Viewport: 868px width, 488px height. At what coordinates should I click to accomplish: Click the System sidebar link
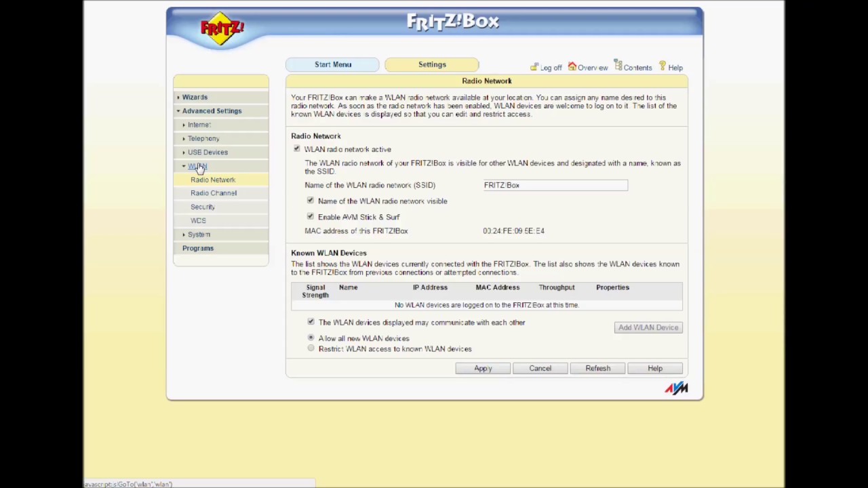point(199,235)
